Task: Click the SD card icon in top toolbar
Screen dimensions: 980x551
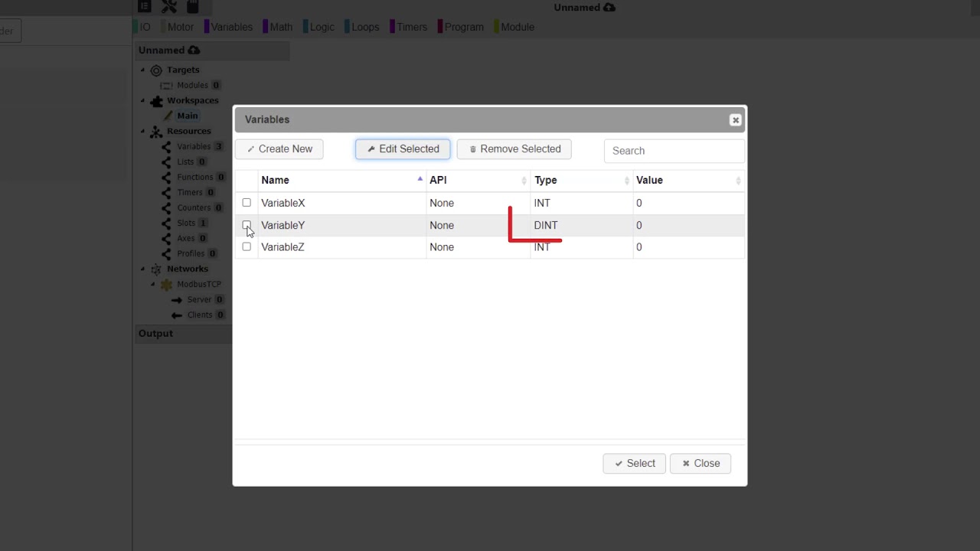Action: click(x=193, y=6)
